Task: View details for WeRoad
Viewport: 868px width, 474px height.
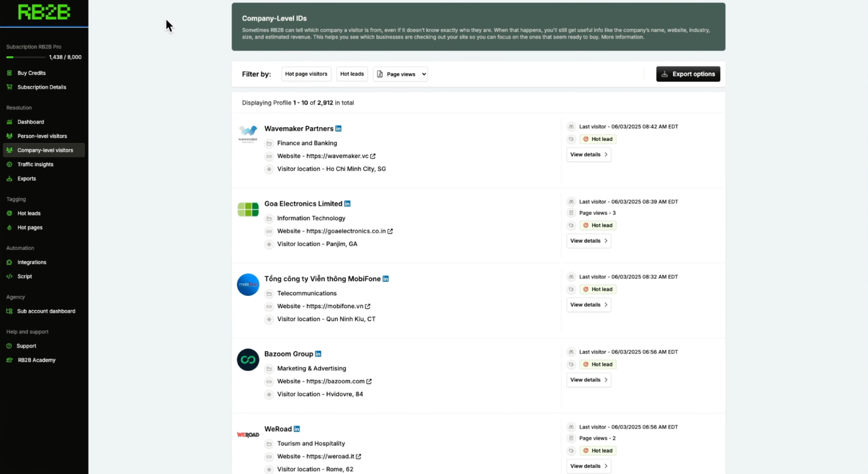Action: coord(589,466)
